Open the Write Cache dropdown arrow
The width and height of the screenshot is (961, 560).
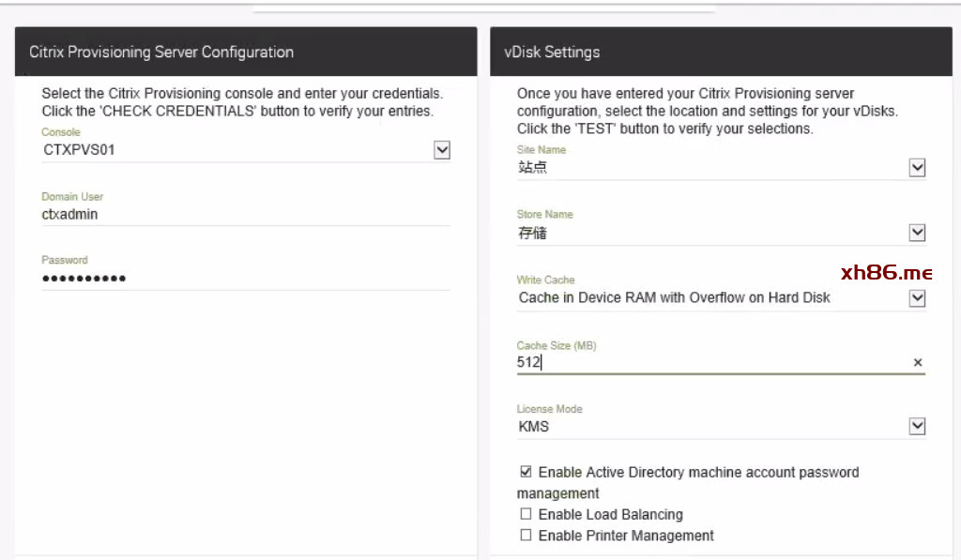tap(917, 298)
